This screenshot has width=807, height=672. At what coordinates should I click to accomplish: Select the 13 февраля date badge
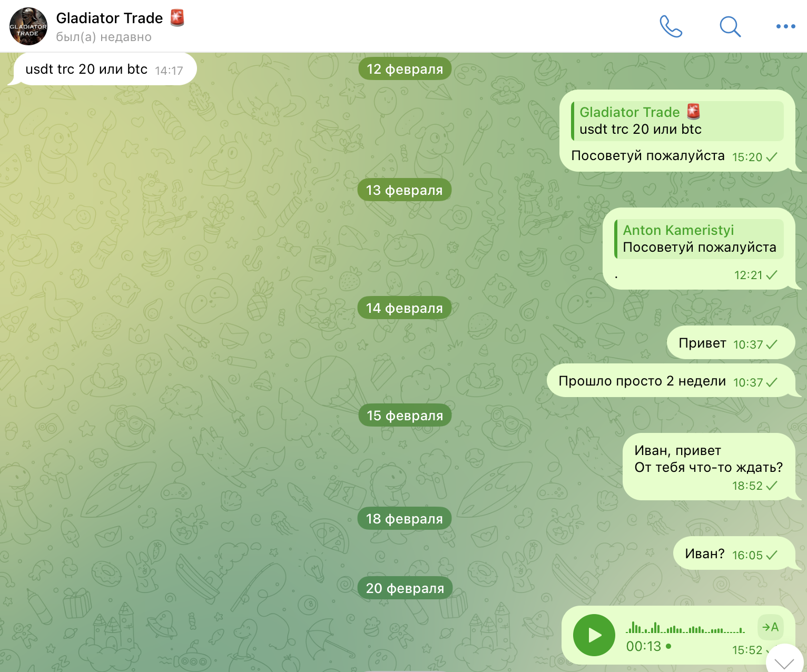click(x=405, y=190)
